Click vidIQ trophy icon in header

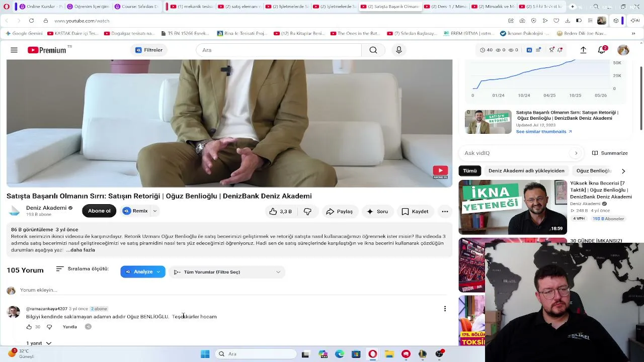click(552, 50)
